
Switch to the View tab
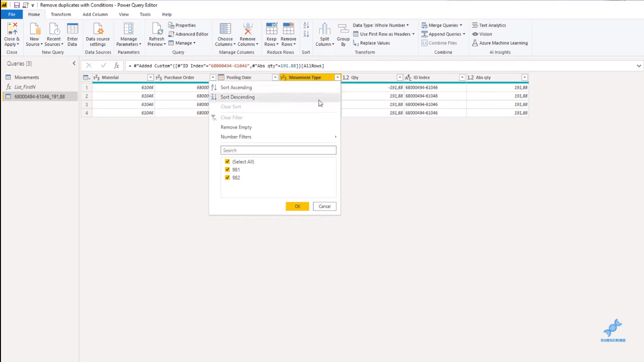pos(124,15)
